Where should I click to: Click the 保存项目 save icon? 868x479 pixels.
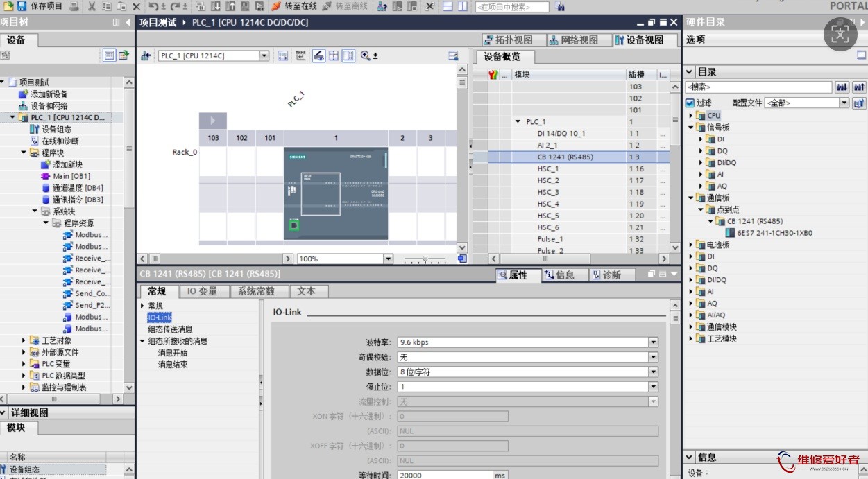pyautogui.click(x=22, y=6)
